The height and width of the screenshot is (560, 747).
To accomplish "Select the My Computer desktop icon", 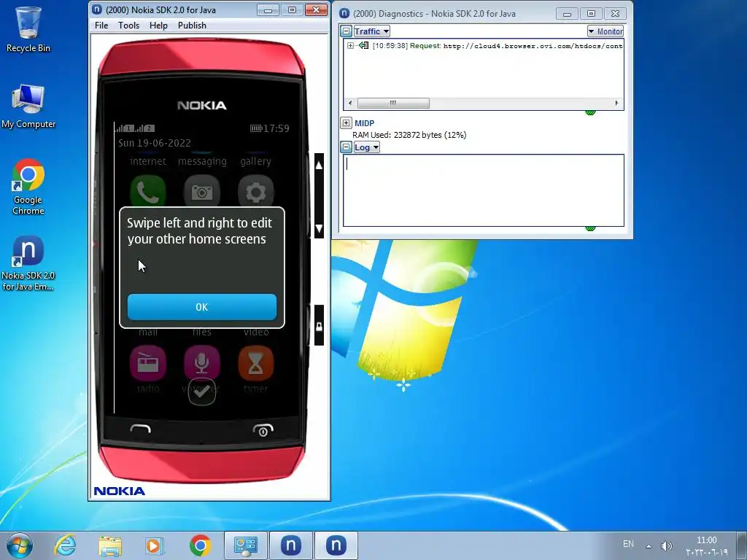I will 28,106.
